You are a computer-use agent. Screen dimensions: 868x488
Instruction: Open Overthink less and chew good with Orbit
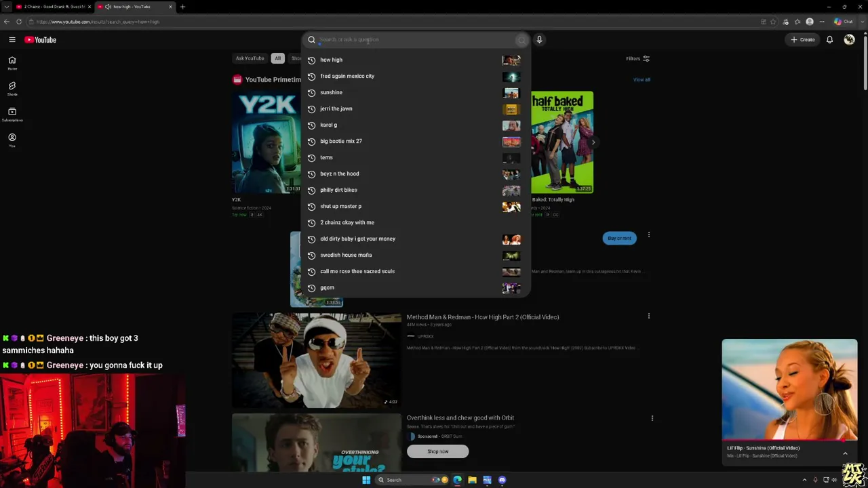click(x=460, y=418)
